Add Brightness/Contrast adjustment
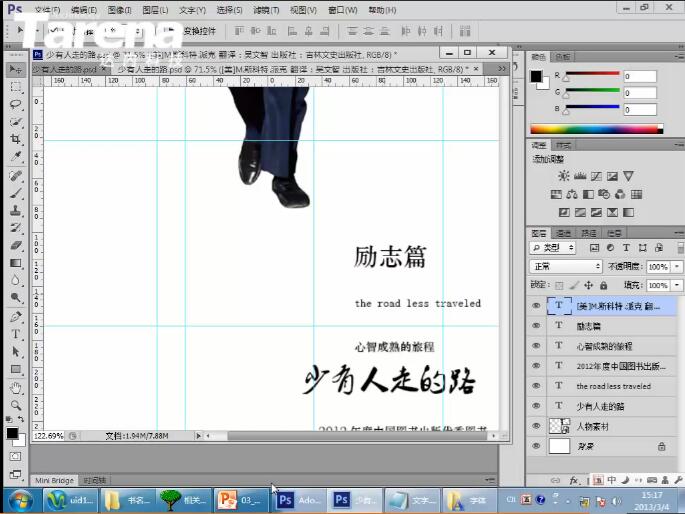 point(564,176)
